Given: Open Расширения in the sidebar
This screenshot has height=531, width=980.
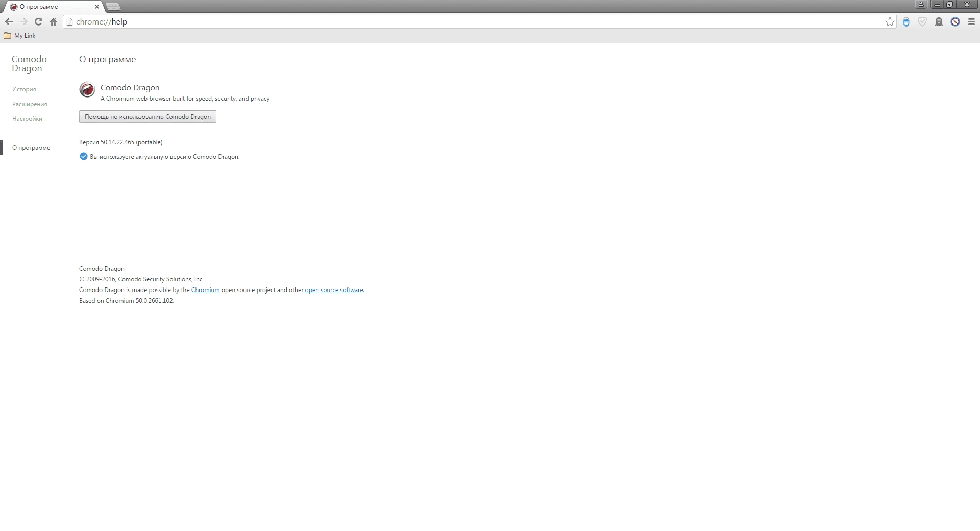Looking at the screenshot, I should (x=30, y=104).
